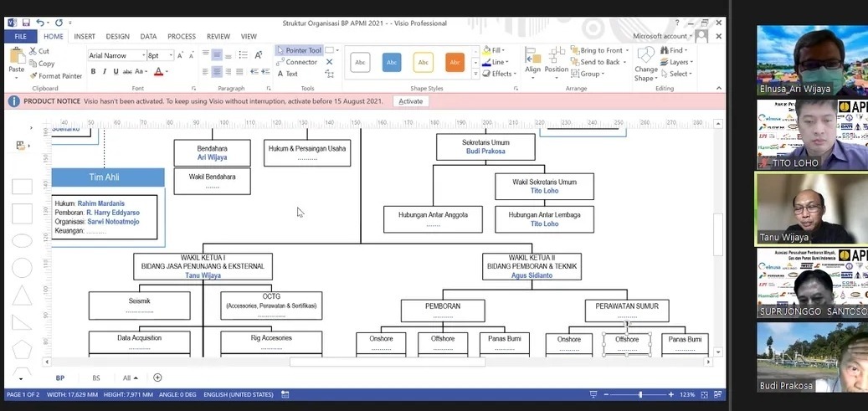Toggle italic formatting
868x411 pixels.
(104, 71)
